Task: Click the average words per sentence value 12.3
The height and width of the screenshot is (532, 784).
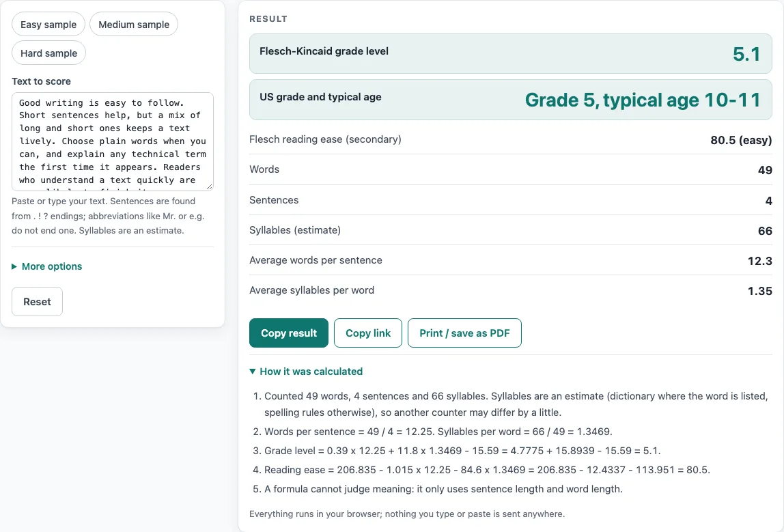Action: point(760,260)
